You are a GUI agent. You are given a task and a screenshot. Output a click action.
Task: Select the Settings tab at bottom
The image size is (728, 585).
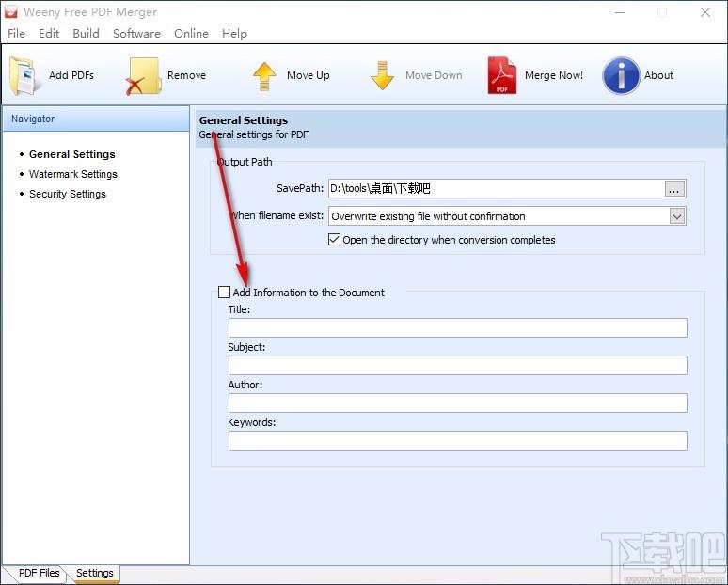(95, 573)
